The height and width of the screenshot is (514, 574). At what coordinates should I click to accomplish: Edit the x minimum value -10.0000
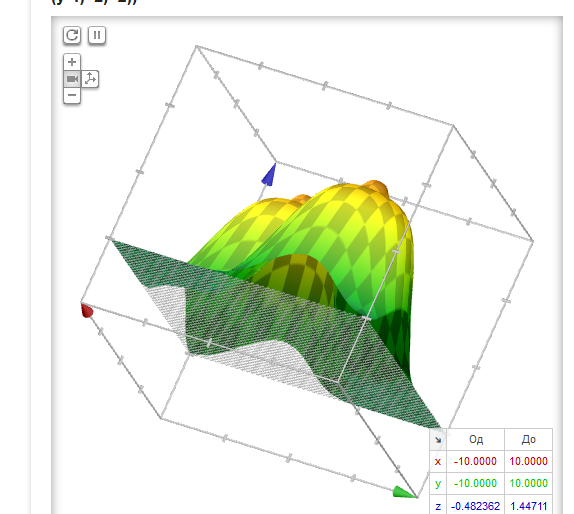click(x=475, y=461)
